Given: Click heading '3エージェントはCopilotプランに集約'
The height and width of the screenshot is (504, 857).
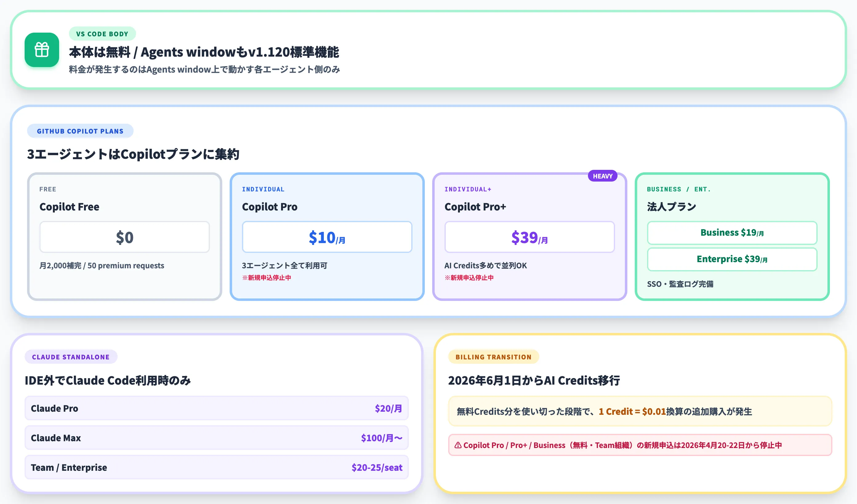Looking at the screenshot, I should click(133, 154).
